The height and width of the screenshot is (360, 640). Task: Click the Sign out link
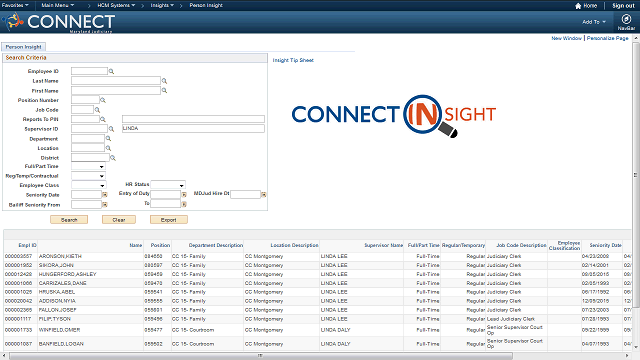point(623,6)
